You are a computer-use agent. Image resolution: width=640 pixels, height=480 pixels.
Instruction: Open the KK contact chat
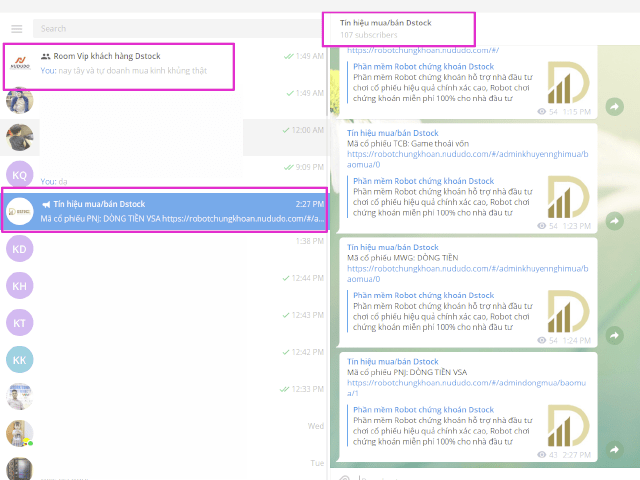pyautogui.click(x=163, y=360)
